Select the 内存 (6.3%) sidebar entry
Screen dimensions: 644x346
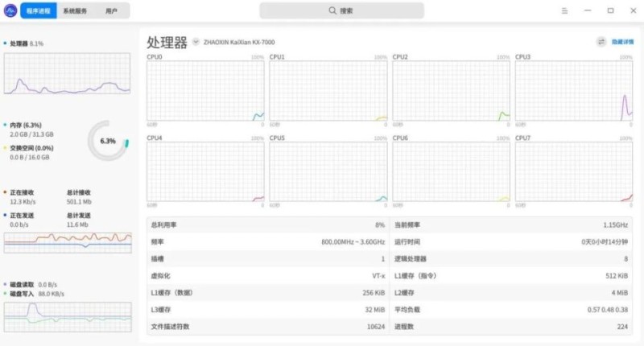click(29, 126)
